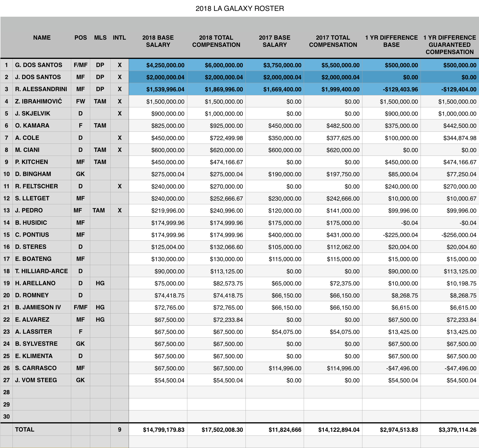Viewport: 479px width, 448px height.
Task: Select the MLS column header
Action: [100, 38]
